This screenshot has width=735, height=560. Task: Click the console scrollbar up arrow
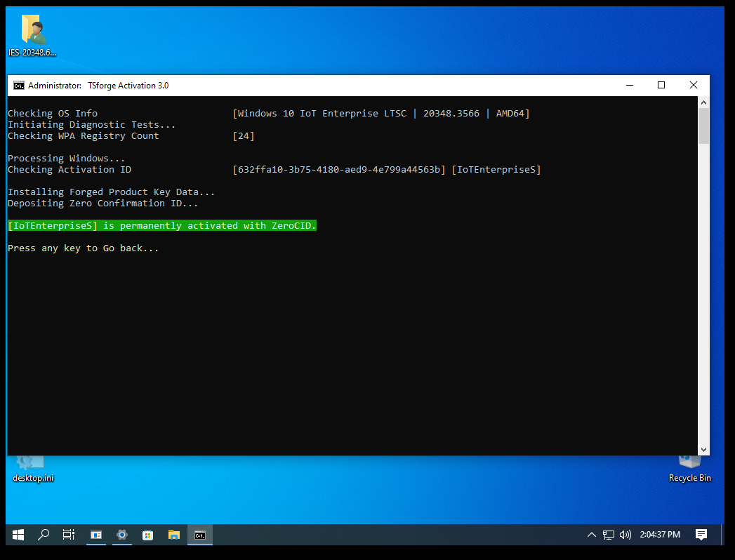(703, 102)
